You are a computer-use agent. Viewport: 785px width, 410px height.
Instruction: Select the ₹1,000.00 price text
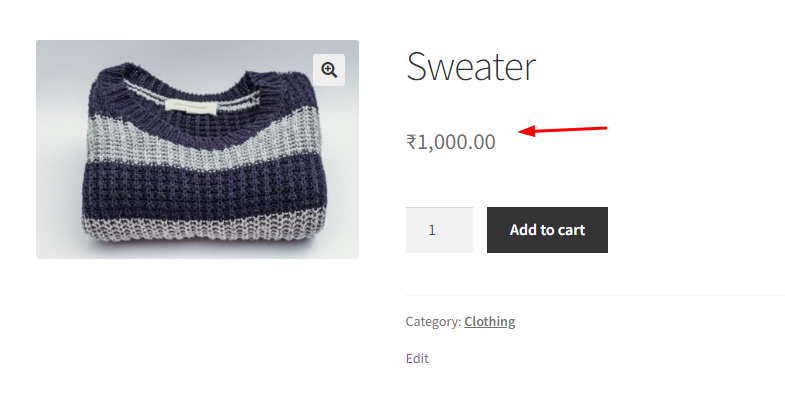click(451, 142)
